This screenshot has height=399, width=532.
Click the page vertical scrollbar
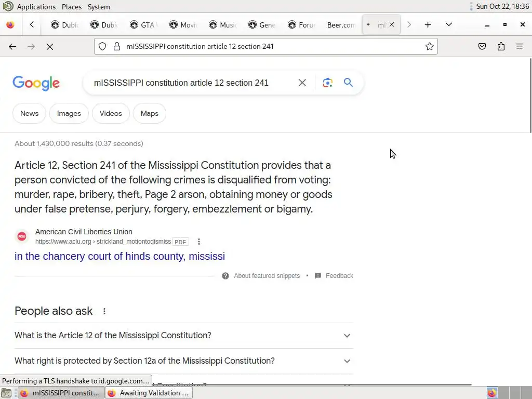click(x=530, y=96)
